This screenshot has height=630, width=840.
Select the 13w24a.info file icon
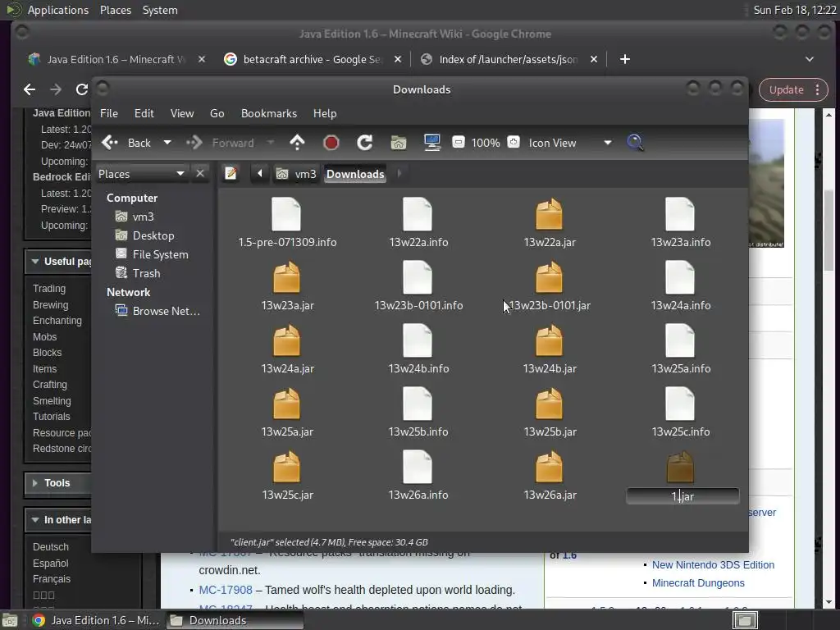tap(680, 277)
